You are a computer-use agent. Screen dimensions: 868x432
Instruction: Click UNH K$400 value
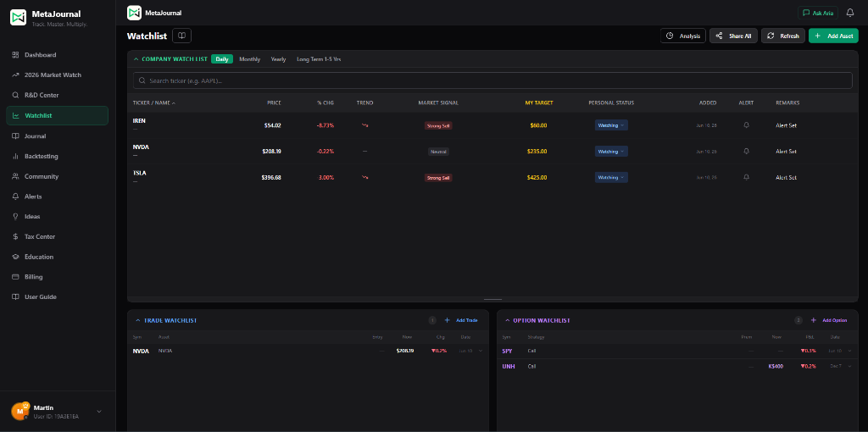(776, 366)
